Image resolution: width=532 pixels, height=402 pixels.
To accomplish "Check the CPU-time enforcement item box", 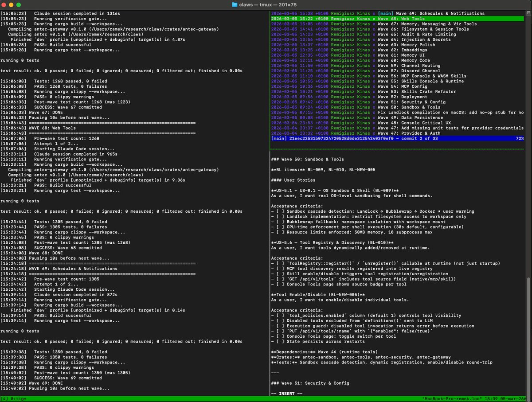I will [280, 227].
